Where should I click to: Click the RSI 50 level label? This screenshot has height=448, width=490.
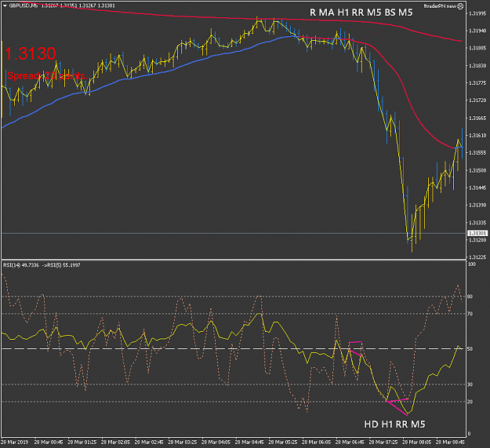point(470,349)
